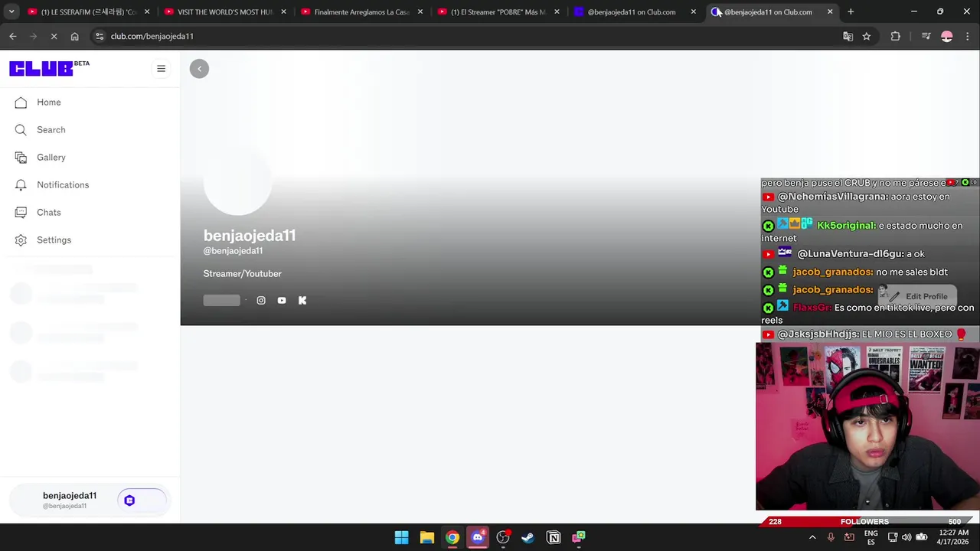View site information icon in address bar
The height and width of the screenshot is (551, 980).
click(99, 36)
